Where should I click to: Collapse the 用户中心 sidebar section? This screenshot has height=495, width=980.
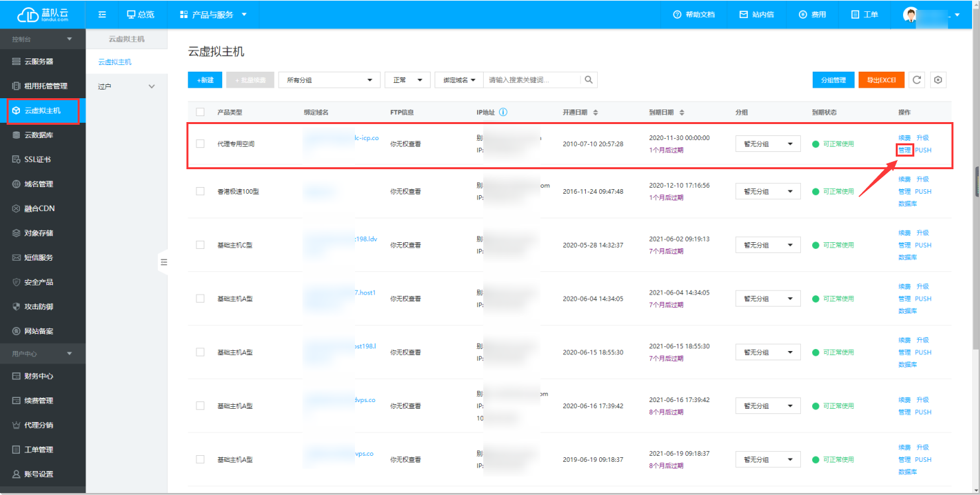point(42,354)
